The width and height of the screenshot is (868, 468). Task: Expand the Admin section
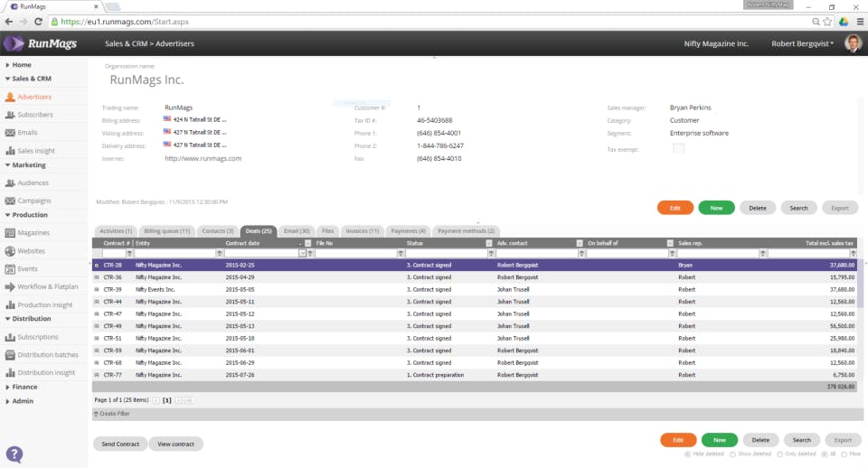[x=8, y=401]
